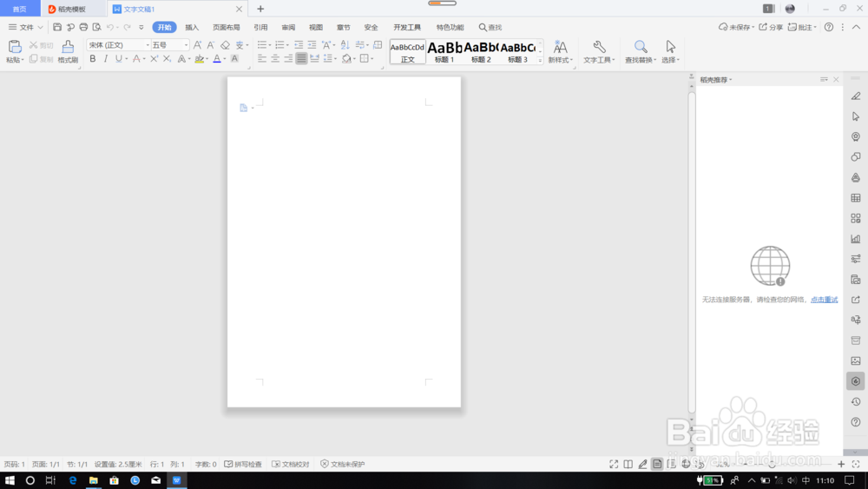This screenshot has height=489, width=868.
Task: Click the Save icon in quick access toolbar
Action: pos(57,27)
